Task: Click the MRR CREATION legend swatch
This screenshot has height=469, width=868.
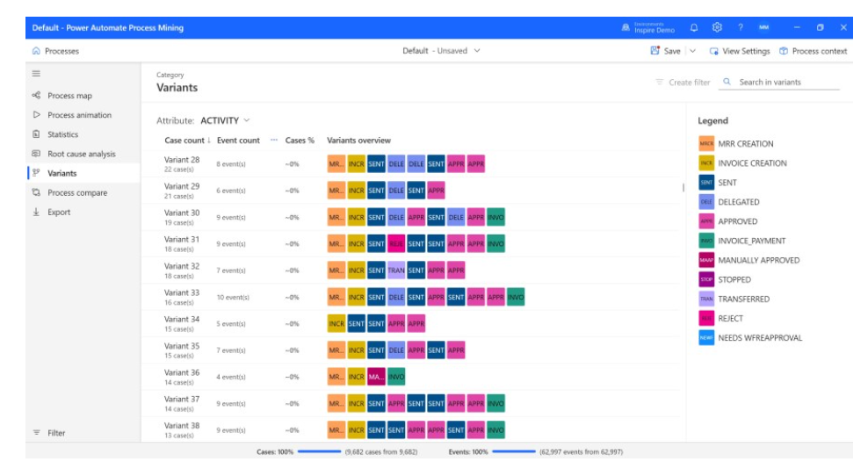Action: tap(706, 143)
